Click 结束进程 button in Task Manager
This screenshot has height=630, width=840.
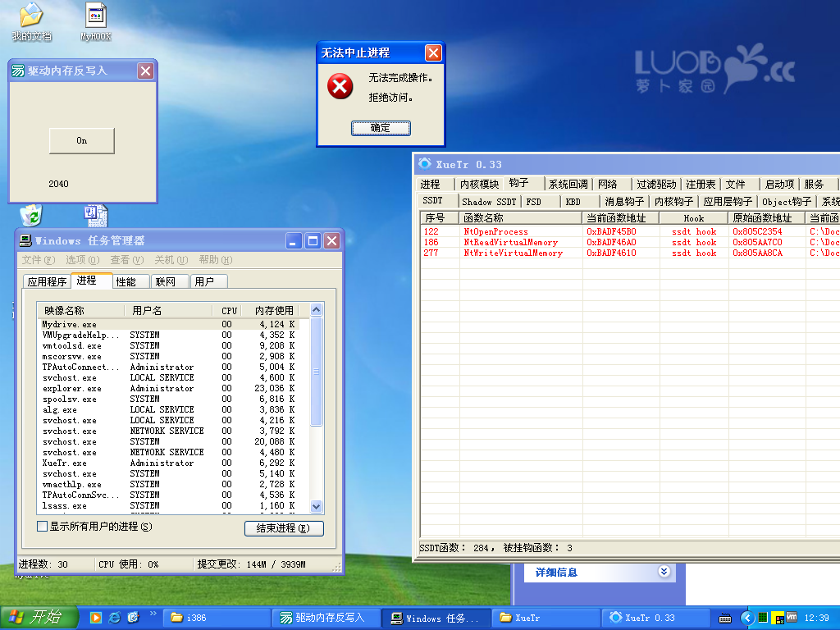coord(284,528)
